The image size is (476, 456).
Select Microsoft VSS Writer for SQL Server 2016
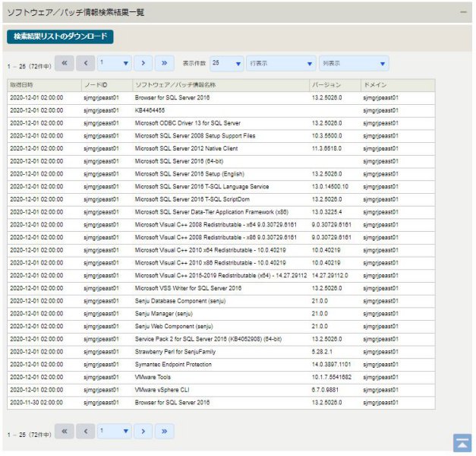click(188, 288)
